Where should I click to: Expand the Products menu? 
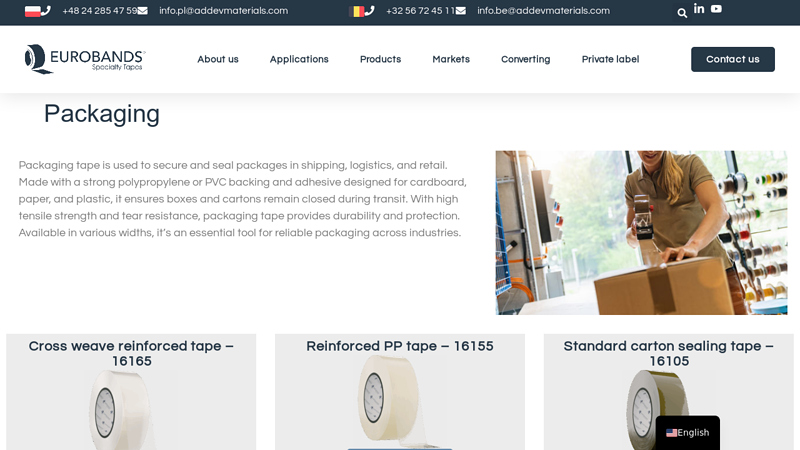(x=380, y=59)
